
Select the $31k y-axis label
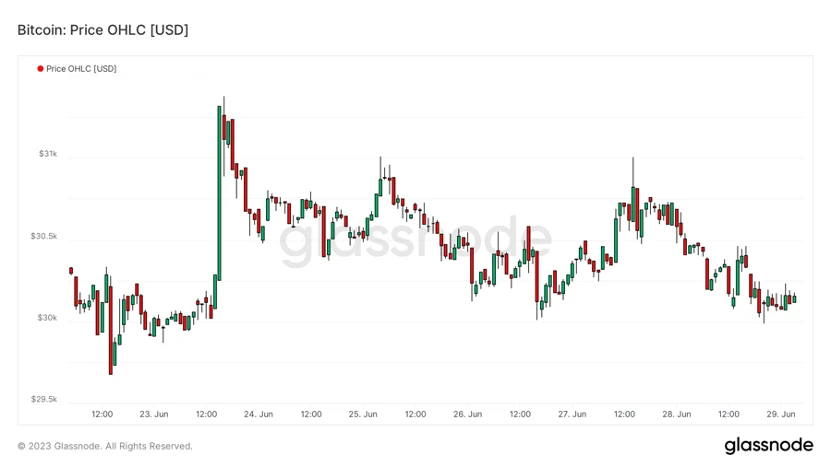point(48,154)
